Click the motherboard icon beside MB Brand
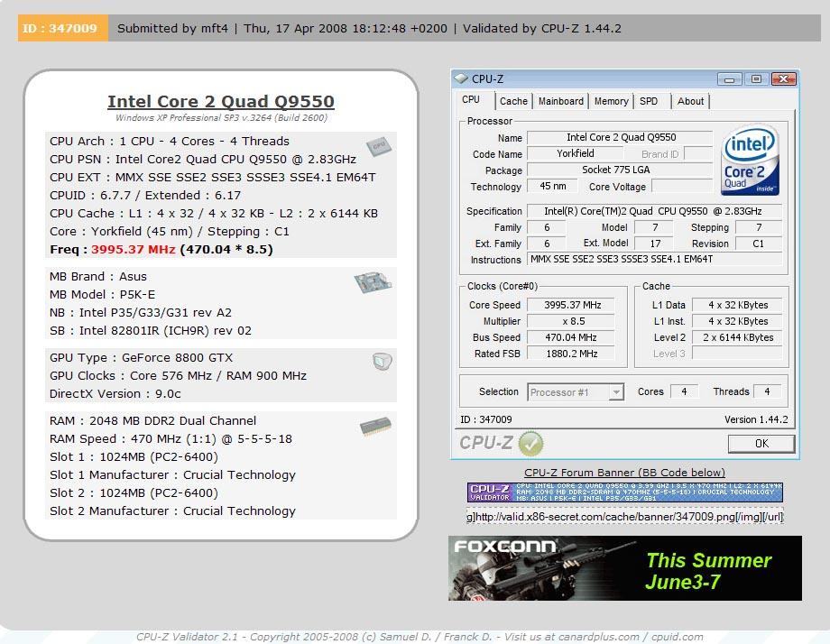This screenshot has height=644, width=830. pyautogui.click(x=373, y=281)
